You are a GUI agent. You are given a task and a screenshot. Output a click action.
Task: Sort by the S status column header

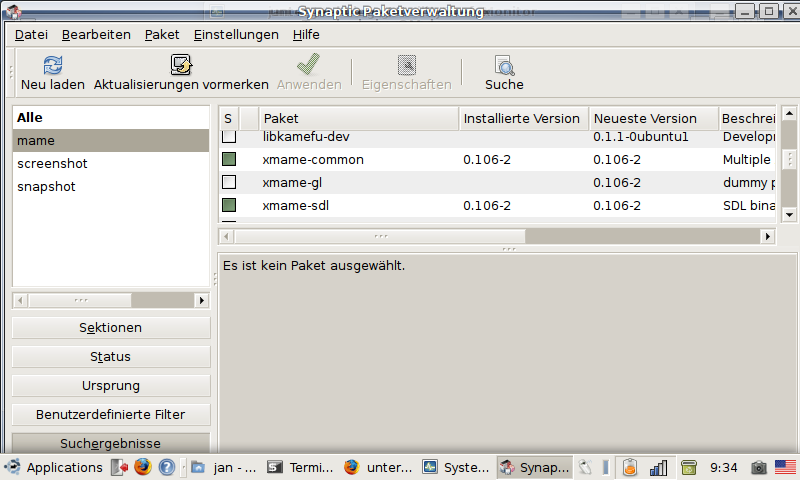click(x=229, y=118)
